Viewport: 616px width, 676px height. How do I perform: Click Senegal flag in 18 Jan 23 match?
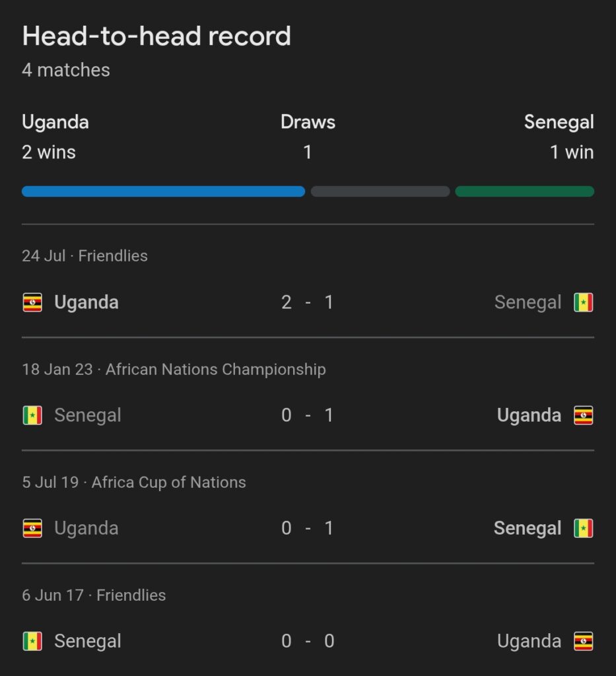click(x=32, y=415)
